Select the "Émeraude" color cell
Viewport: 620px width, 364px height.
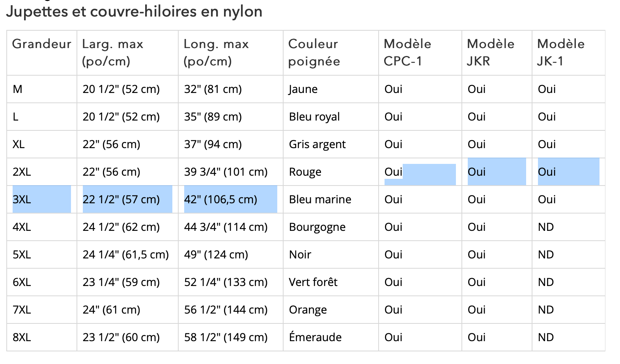tap(315, 337)
